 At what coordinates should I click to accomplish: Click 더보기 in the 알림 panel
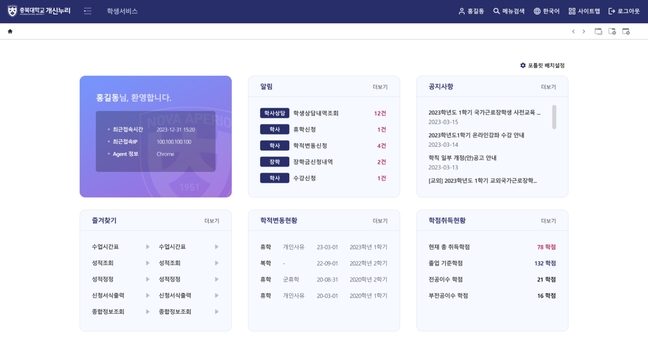pyautogui.click(x=380, y=87)
